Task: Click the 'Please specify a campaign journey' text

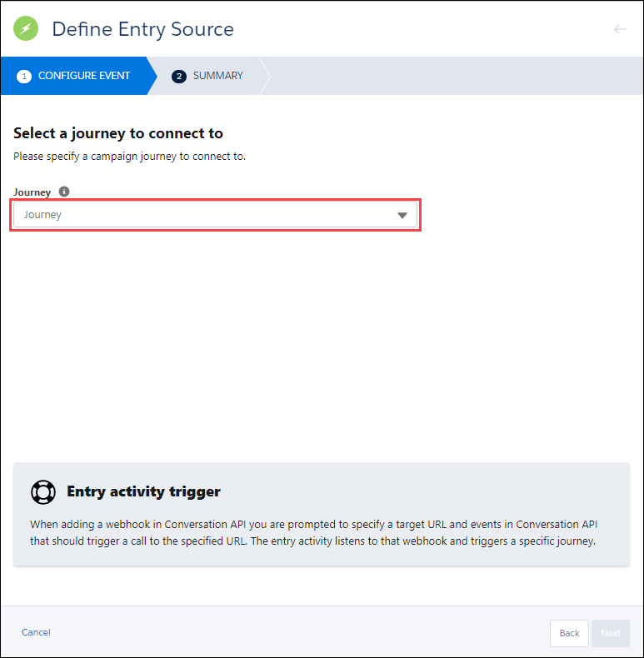Action: pos(129,156)
